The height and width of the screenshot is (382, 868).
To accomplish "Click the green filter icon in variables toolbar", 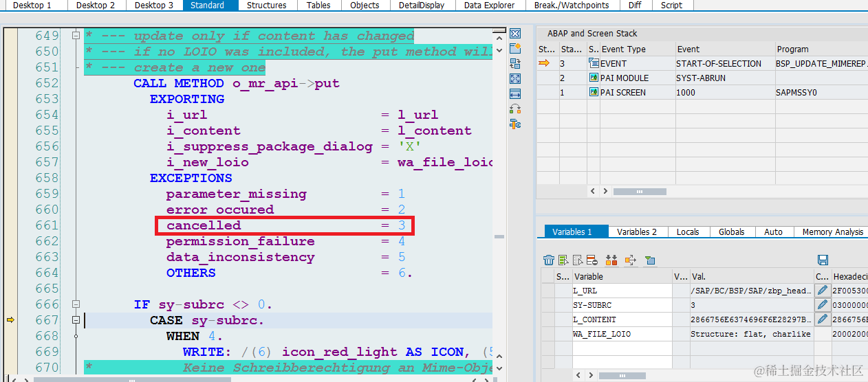I will click(650, 260).
